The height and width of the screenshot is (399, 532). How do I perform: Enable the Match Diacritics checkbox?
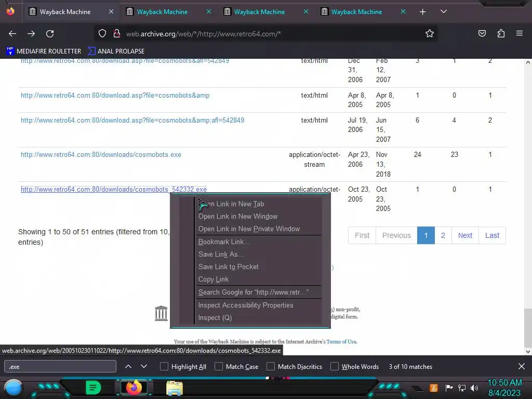point(270,366)
